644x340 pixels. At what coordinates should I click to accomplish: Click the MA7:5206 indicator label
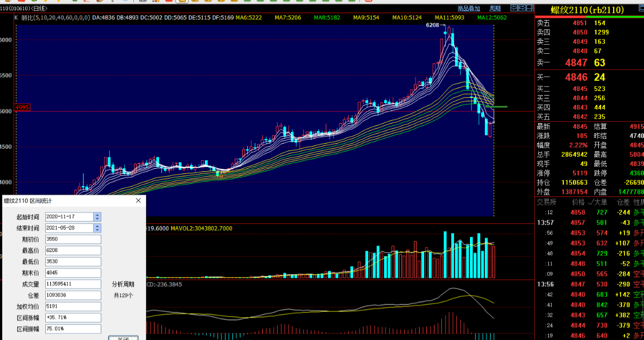coord(287,18)
